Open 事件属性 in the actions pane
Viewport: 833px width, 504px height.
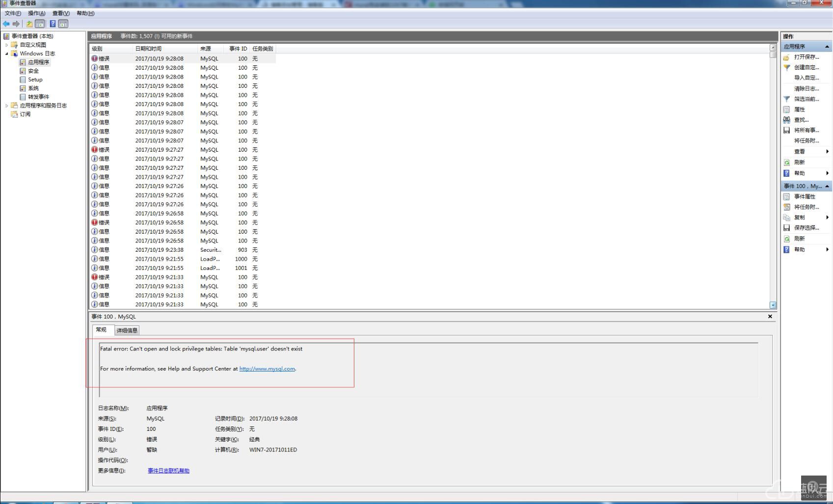pyautogui.click(x=804, y=197)
